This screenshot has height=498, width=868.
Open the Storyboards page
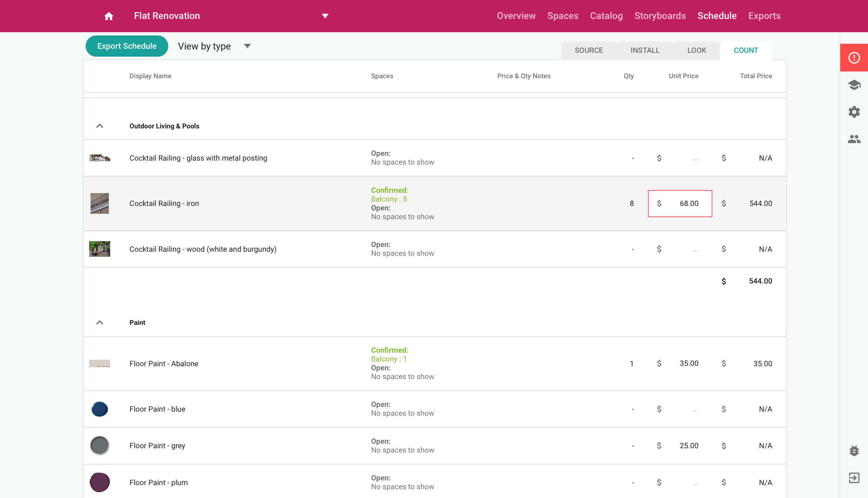pos(659,16)
